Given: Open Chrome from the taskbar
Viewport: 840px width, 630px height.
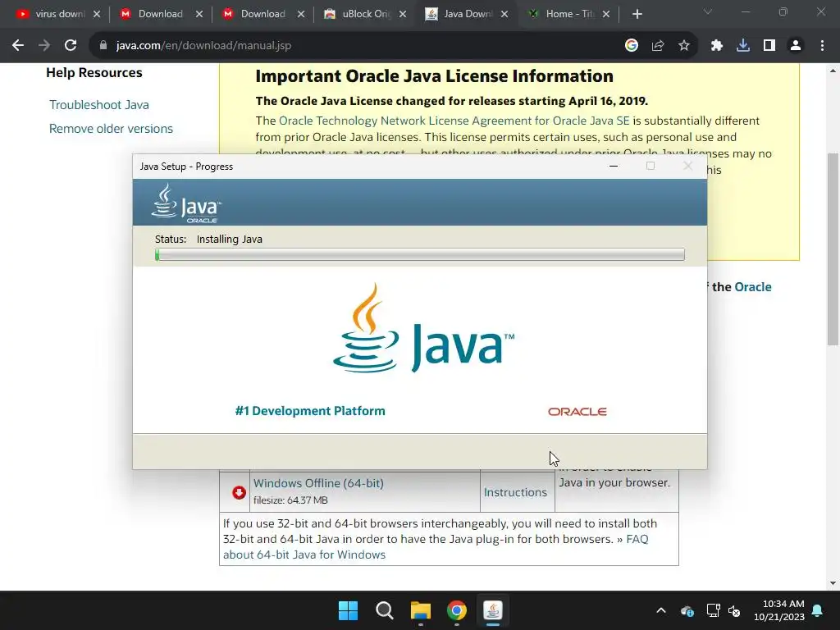Looking at the screenshot, I should [x=456, y=610].
